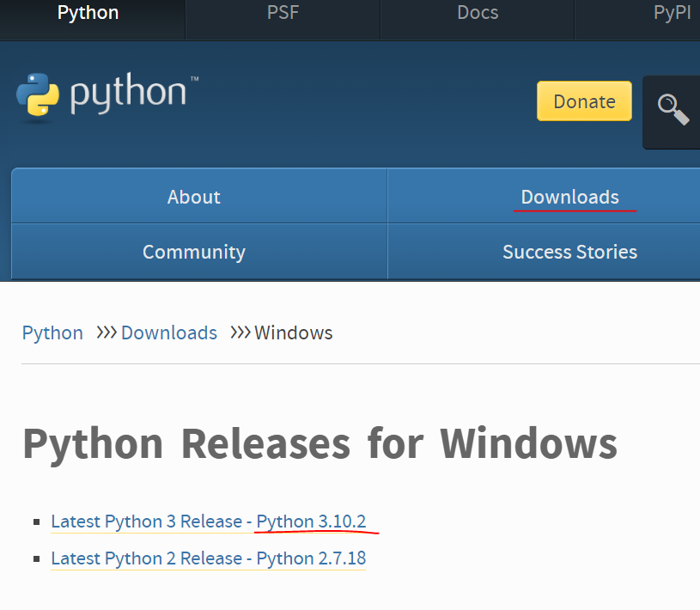Open the Community navigation menu
The image size is (700, 610).
point(194,252)
